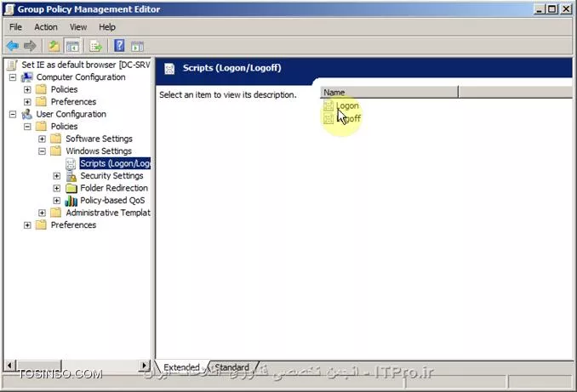Expand the Folder Redirection node
Screen dimensions: 577x392
tap(57, 188)
